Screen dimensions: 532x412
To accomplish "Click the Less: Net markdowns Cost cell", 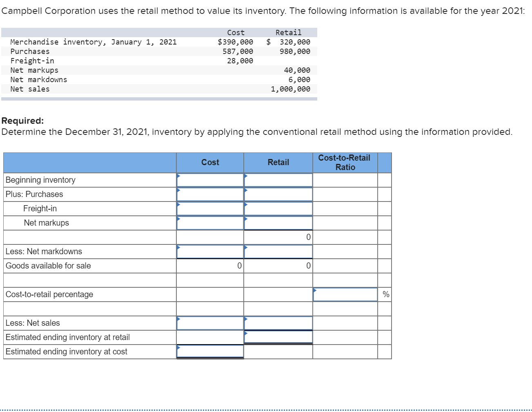I will click(210, 251).
